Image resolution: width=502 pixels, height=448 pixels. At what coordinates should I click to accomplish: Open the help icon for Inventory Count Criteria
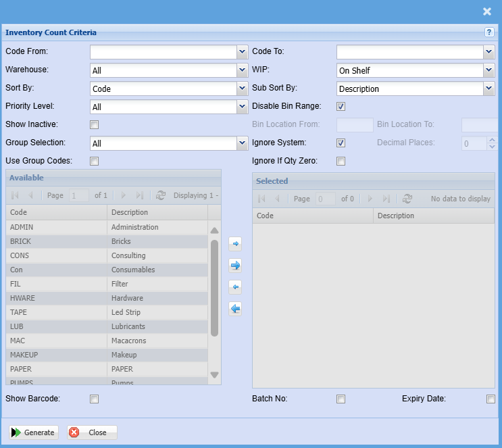point(489,32)
